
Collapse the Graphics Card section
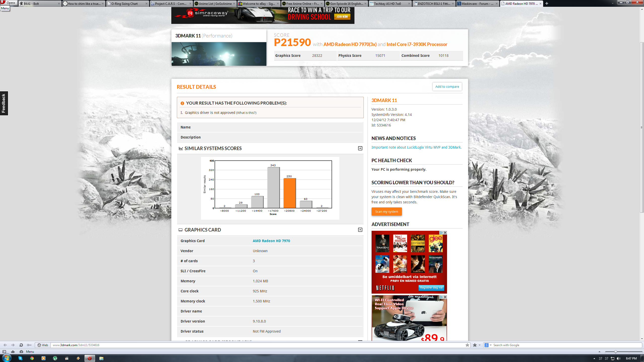pyautogui.click(x=360, y=230)
